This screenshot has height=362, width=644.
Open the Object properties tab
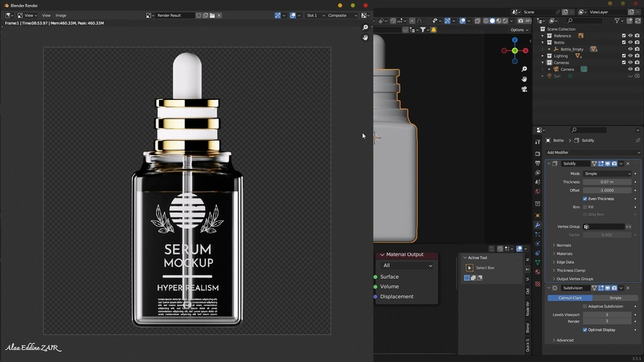tap(538, 215)
